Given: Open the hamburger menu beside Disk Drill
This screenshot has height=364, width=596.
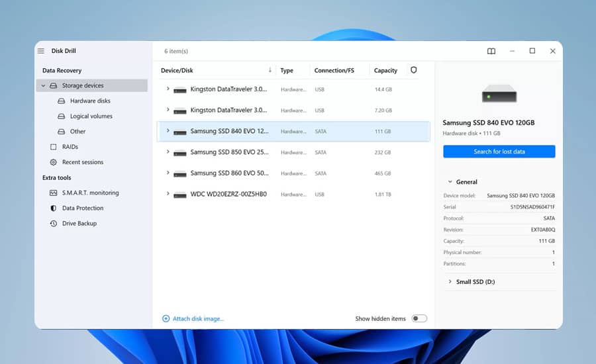Looking at the screenshot, I should point(40,51).
